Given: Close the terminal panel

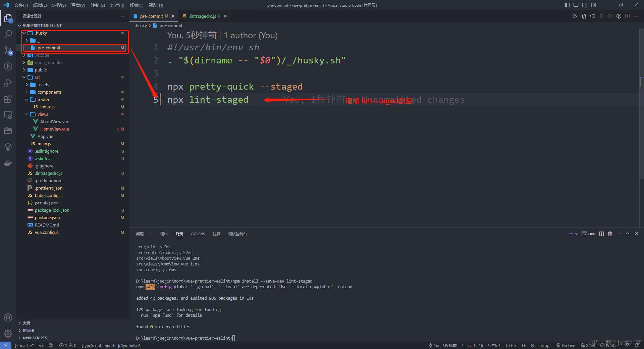Looking at the screenshot, I should [636, 234].
